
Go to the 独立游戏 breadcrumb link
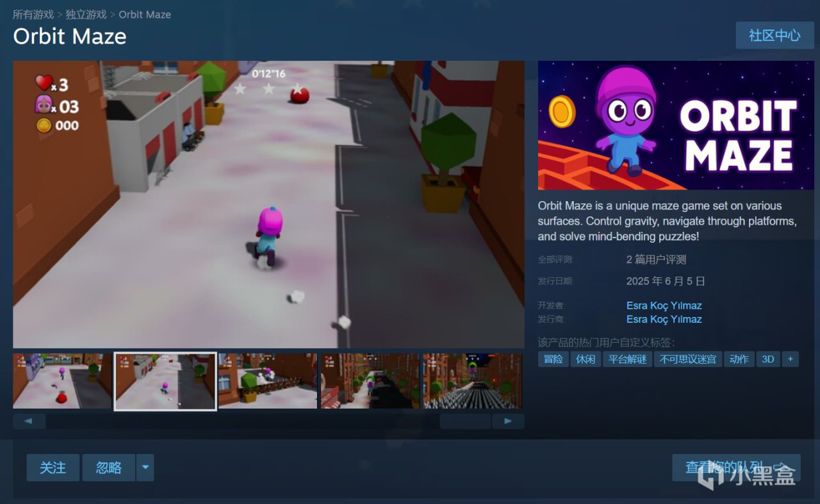[86, 14]
